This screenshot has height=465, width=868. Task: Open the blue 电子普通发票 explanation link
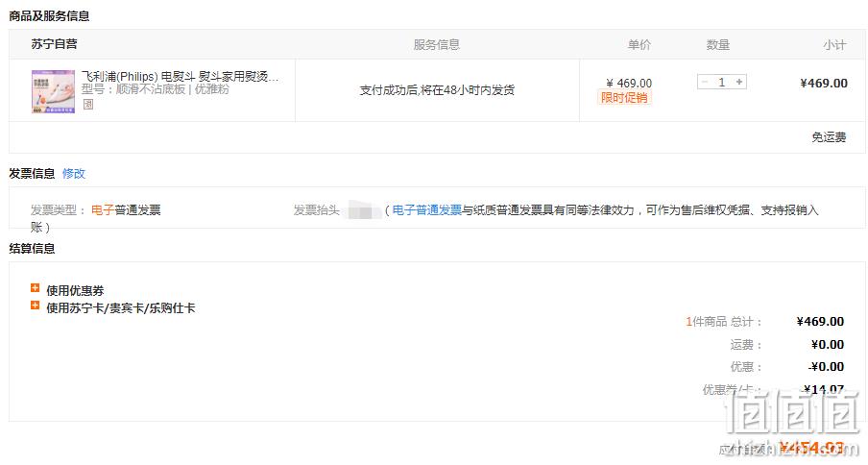427,209
